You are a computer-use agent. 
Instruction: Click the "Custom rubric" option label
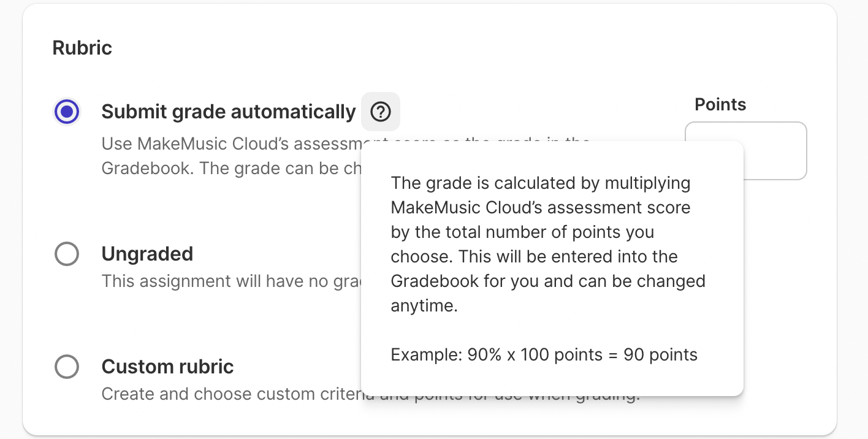167,367
